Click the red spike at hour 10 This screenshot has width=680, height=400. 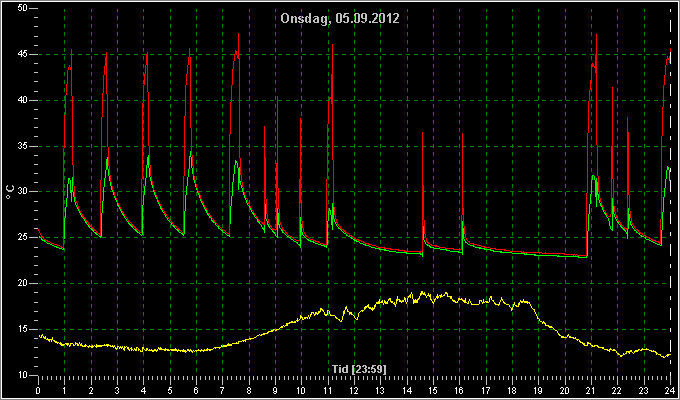coord(301,119)
